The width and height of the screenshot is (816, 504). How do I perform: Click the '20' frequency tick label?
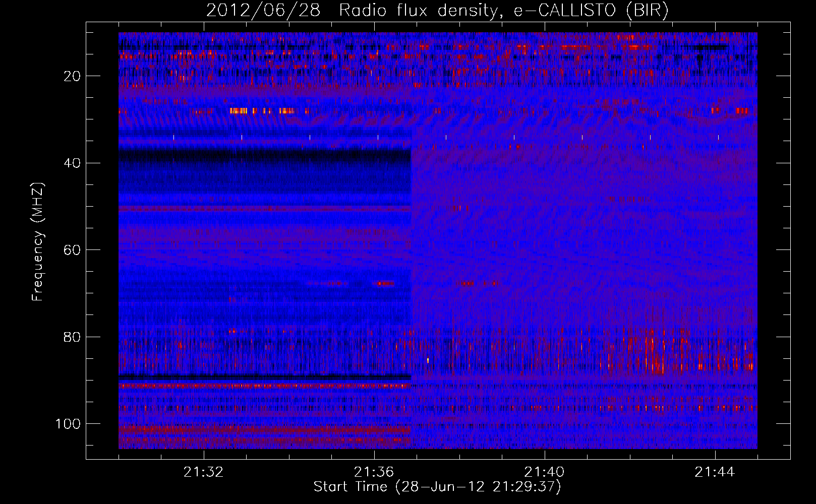(73, 76)
